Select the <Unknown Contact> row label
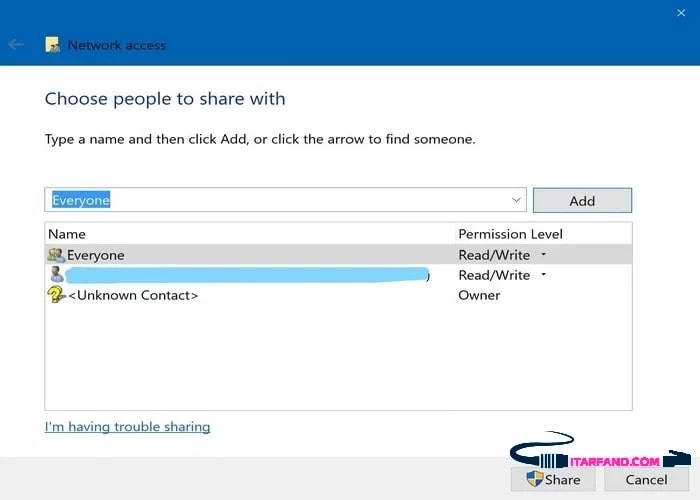Screen dimensions: 700x500 (132, 295)
